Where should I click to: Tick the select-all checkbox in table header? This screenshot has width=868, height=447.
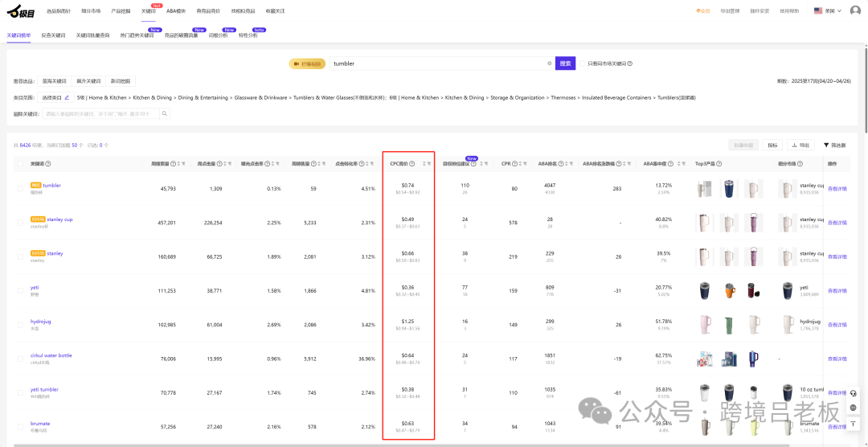(x=20, y=163)
